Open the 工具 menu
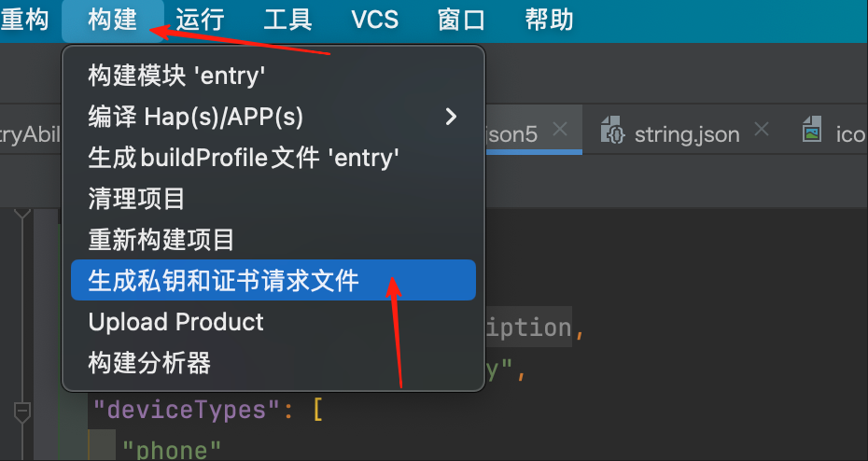 click(x=287, y=20)
